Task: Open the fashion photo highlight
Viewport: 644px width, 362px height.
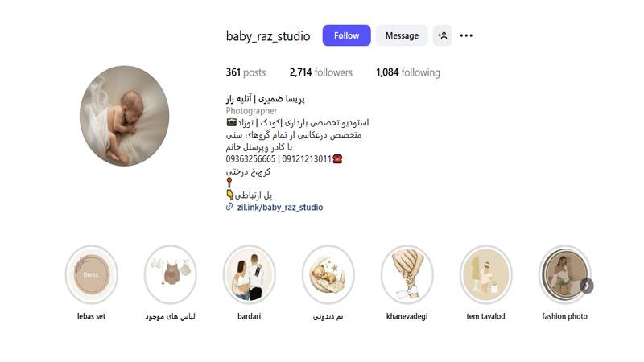Action: click(565, 274)
